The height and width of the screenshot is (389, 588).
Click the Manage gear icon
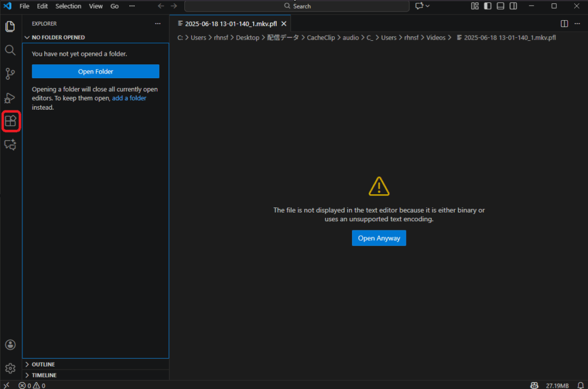[10, 368]
